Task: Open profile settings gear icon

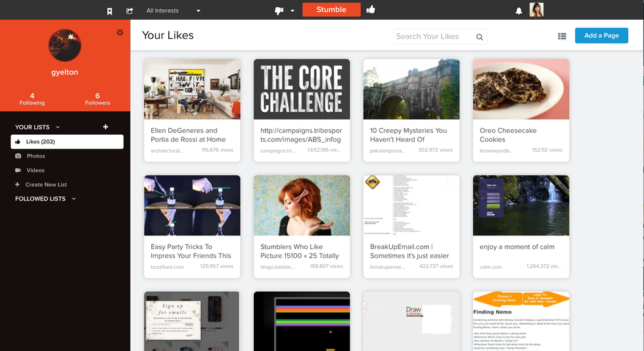Action: pyautogui.click(x=120, y=32)
